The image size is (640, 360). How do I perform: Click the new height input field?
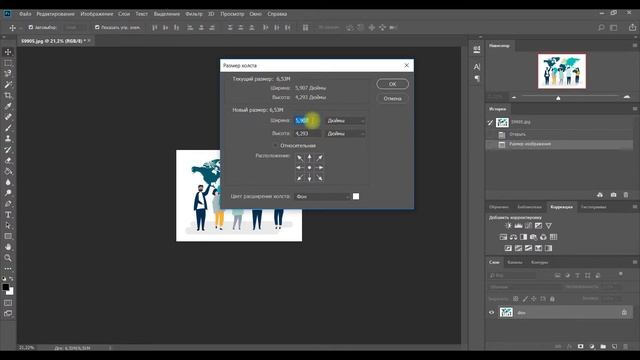pyautogui.click(x=308, y=133)
